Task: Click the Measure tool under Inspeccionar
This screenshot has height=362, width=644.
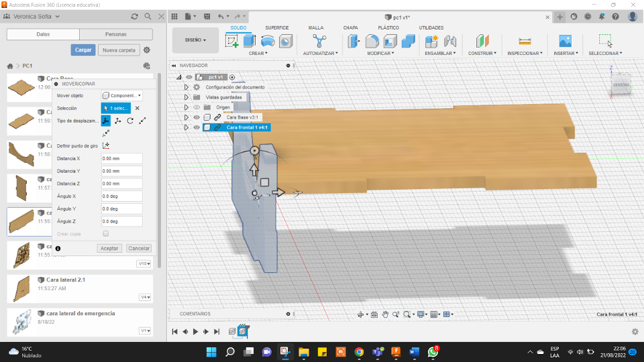Action: point(524,41)
